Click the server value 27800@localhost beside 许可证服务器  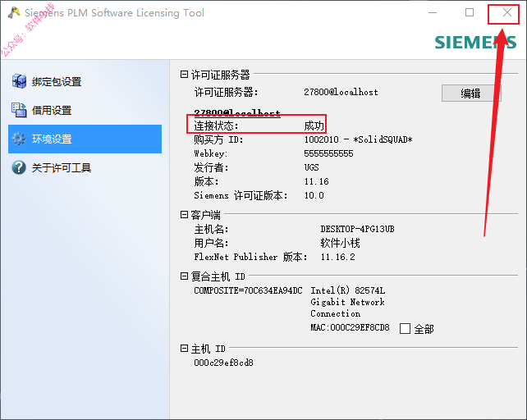(341, 92)
